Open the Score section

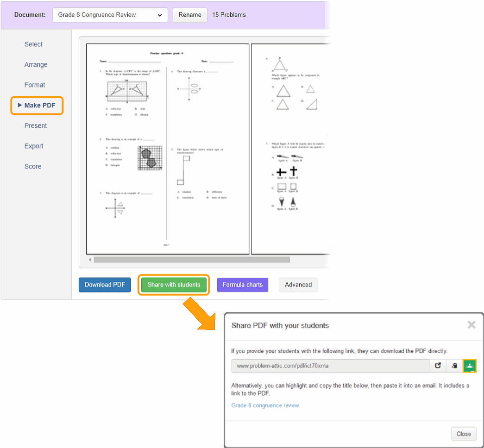(33, 167)
